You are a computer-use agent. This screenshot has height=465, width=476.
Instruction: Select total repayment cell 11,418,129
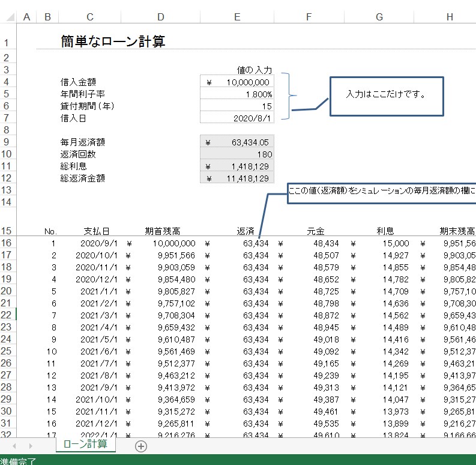237,178
